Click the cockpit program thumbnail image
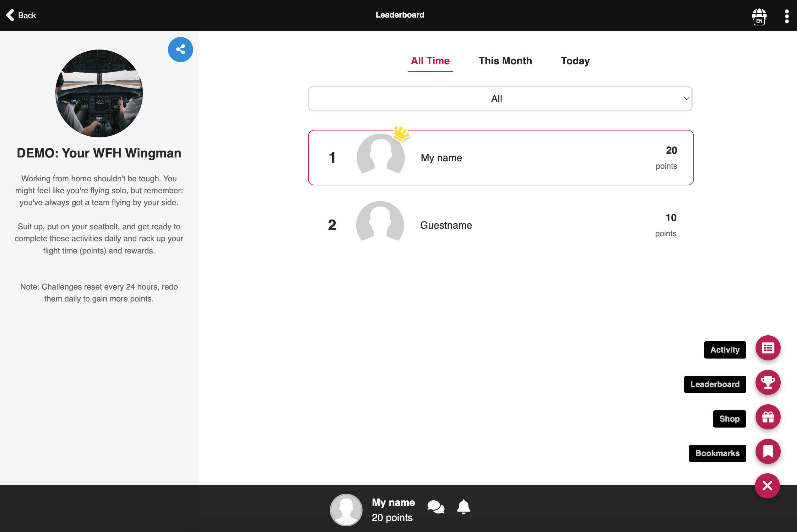Screen dimensions: 797x532 pos(99,94)
